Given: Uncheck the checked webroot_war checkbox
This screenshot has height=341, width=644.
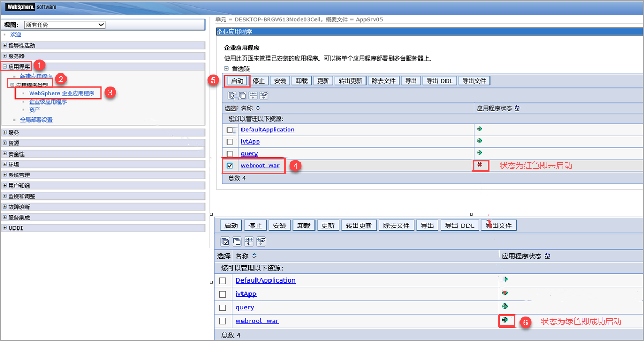Looking at the screenshot, I should (x=230, y=166).
